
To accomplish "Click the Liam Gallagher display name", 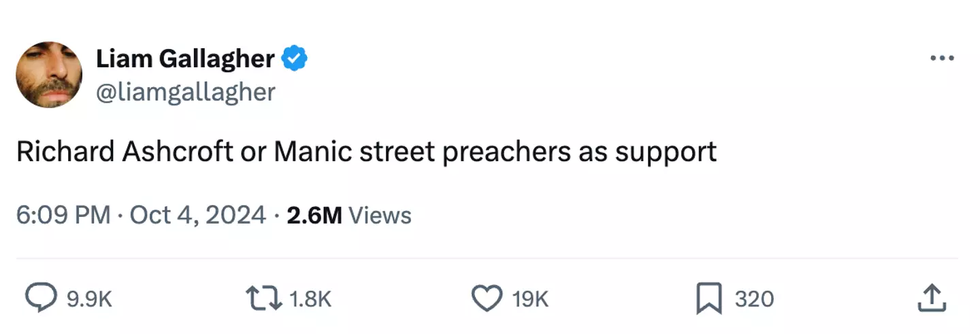I will click(x=184, y=59).
